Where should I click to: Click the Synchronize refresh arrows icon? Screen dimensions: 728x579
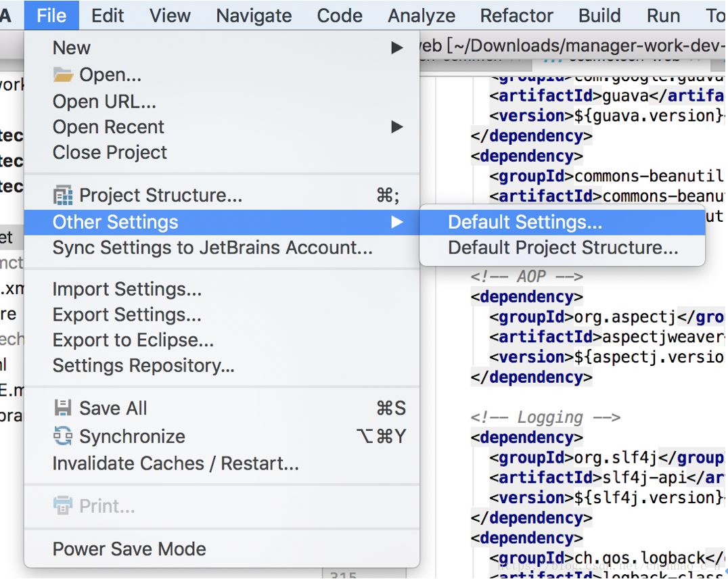pos(63,436)
